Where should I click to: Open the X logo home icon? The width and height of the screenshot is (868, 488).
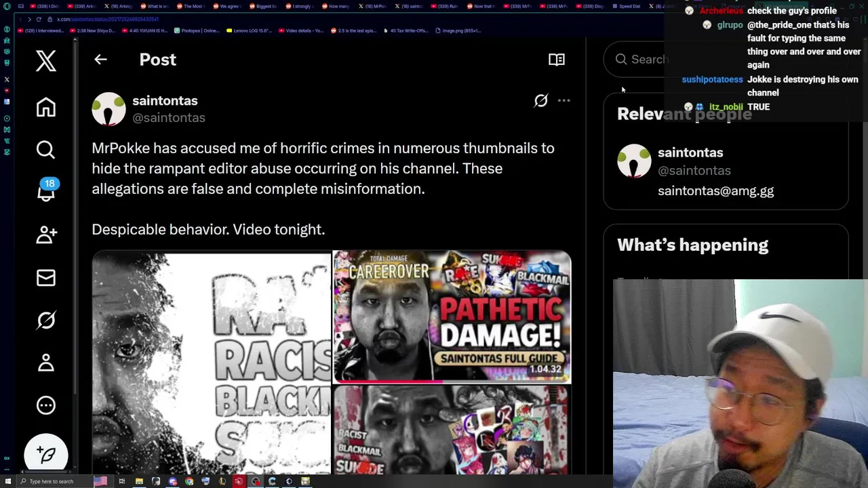[x=46, y=61]
